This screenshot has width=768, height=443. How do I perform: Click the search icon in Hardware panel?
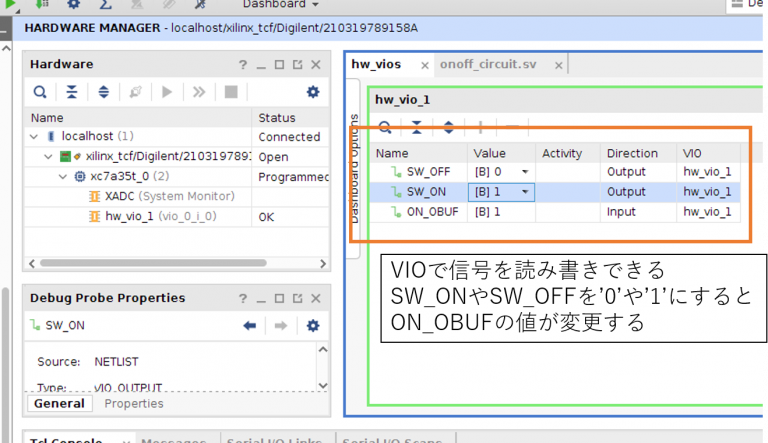[40, 92]
